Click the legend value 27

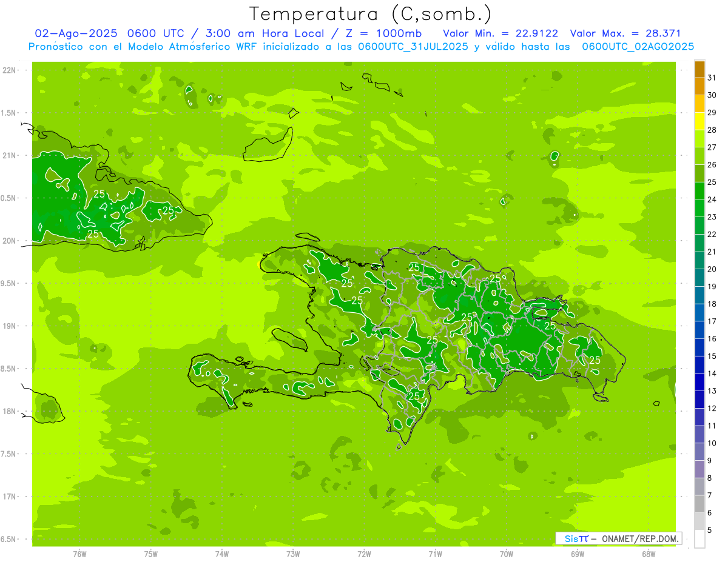(x=712, y=147)
